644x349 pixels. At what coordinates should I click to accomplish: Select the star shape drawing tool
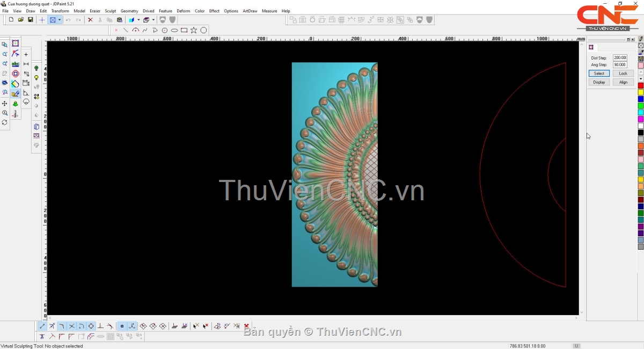(194, 30)
